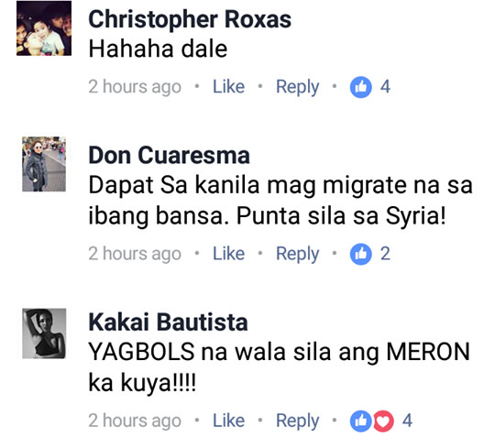The height and width of the screenshot is (448, 484).
Task: Click thumbs-up reaction icon on Kakai Bautista comment
Action: click(x=360, y=421)
